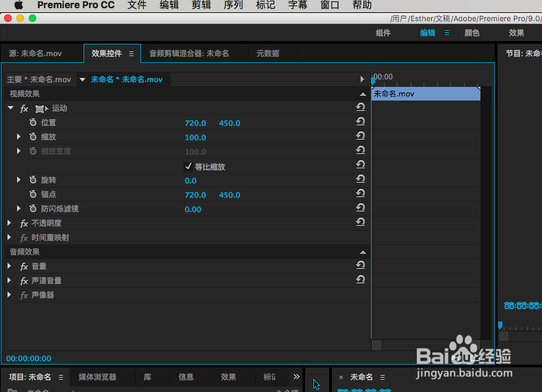Screen dimensions: 542x392
Task: Reset the 锚点 anchor point parameter
Action: [x=361, y=193]
